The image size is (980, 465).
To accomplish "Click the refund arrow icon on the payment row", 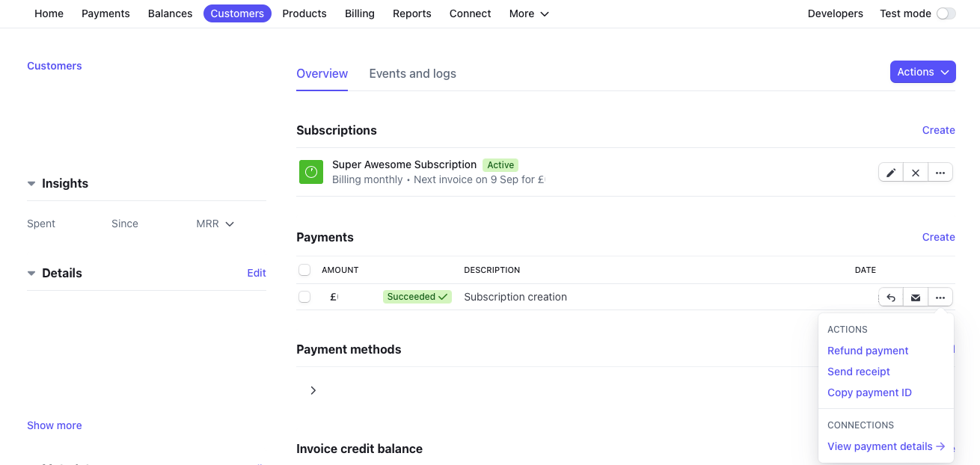I will (890, 297).
